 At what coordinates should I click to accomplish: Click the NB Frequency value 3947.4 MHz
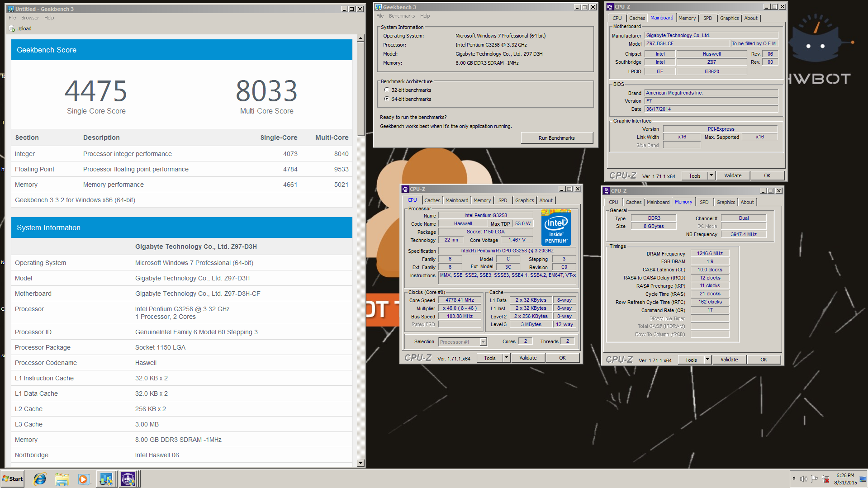tap(744, 234)
